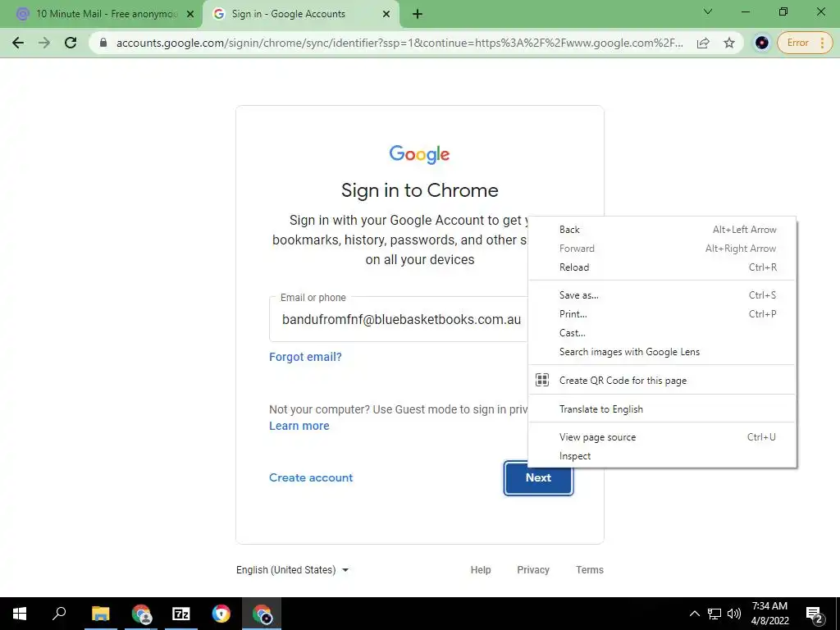This screenshot has width=840, height=630.
Task: Open the Chrome profile avatar icon
Action: 762,43
